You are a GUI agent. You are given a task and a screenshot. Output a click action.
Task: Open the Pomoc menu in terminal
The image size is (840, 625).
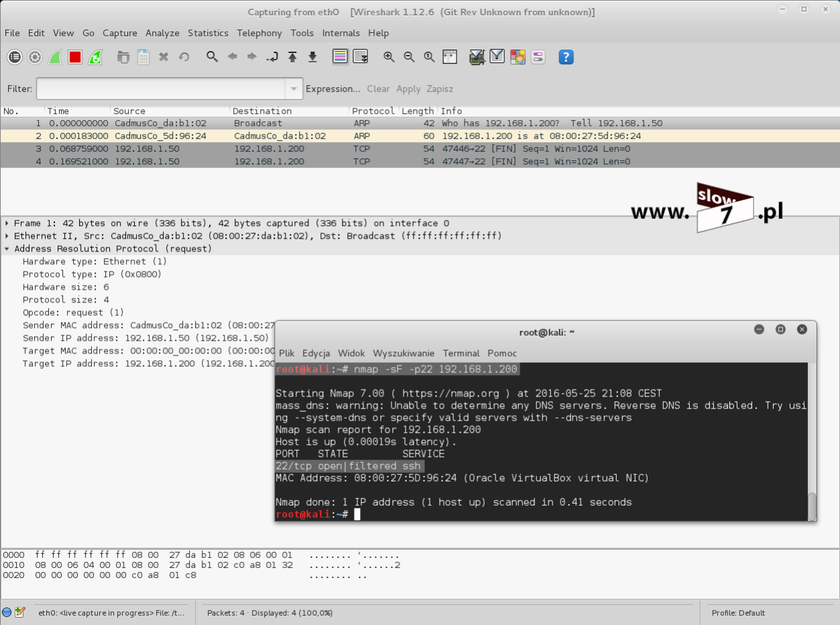[x=502, y=353]
